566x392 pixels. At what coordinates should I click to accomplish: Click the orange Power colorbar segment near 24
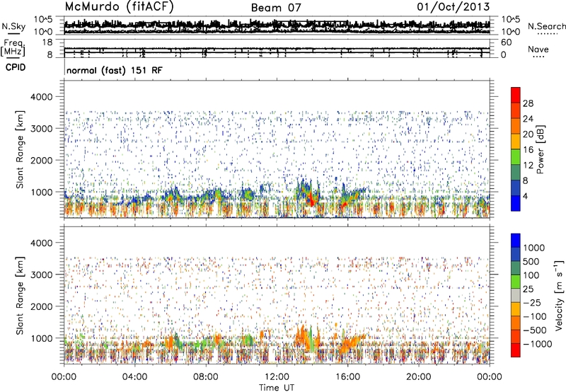(516, 126)
